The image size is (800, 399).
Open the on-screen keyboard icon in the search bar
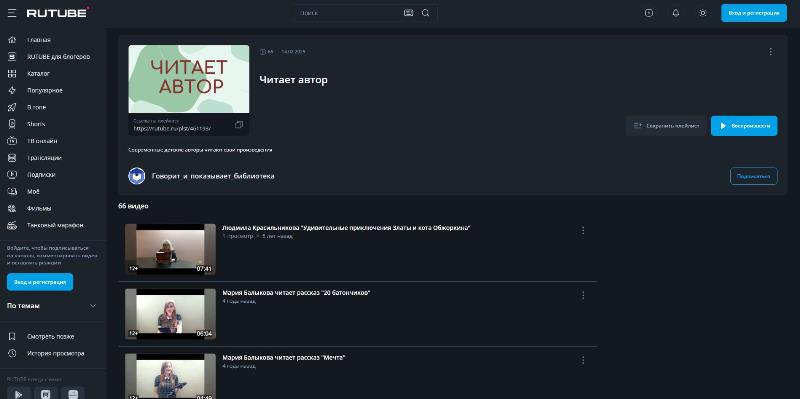[x=408, y=13]
